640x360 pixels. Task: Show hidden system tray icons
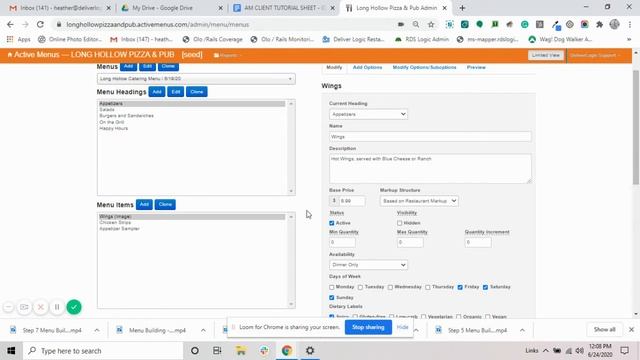(546, 351)
